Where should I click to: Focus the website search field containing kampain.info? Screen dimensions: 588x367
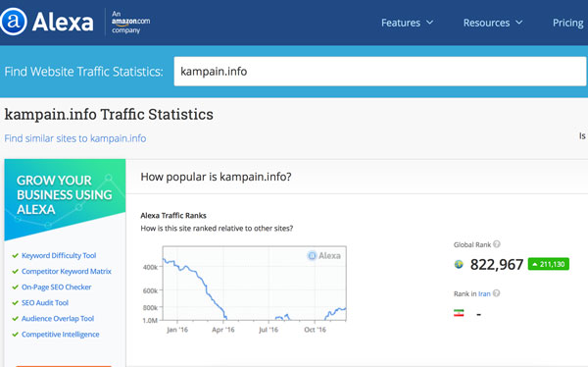pyautogui.click(x=380, y=72)
